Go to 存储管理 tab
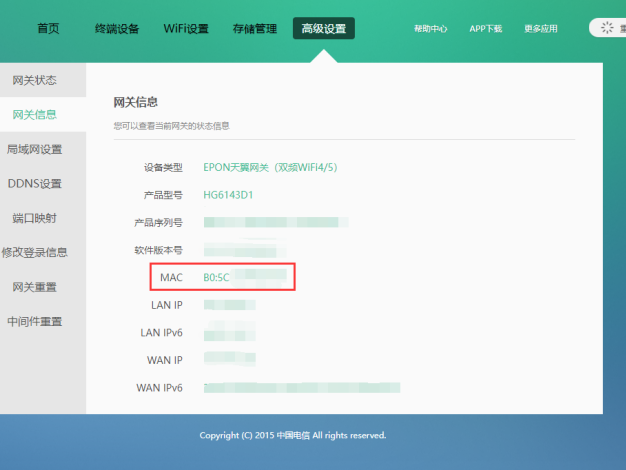Image resolution: width=626 pixels, height=470 pixels. pyautogui.click(x=255, y=28)
